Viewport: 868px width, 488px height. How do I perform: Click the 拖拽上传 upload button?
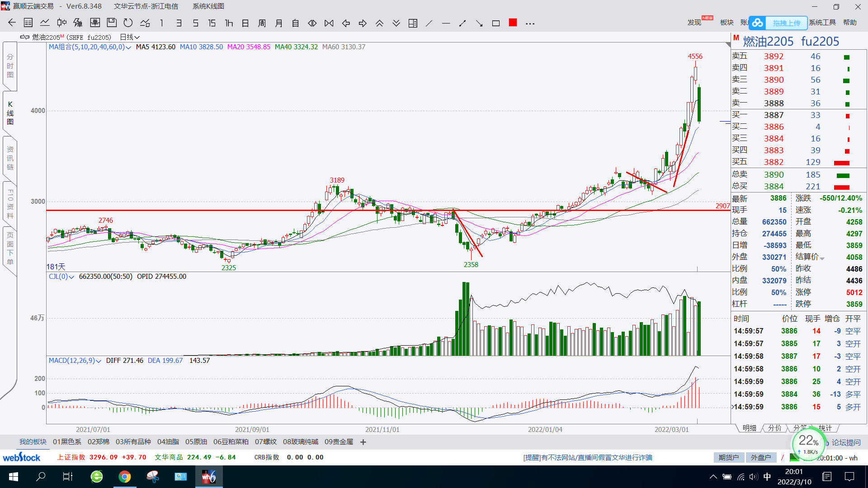786,23
